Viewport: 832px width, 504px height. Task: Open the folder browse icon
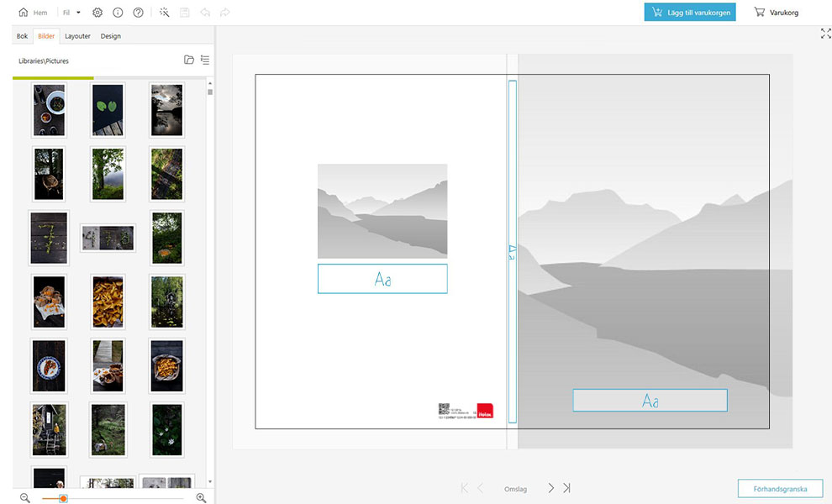coord(189,60)
